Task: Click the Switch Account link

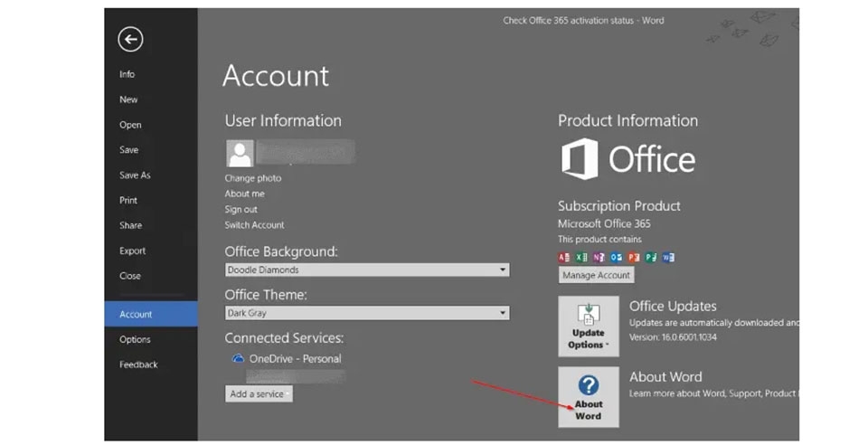Action: tap(254, 224)
